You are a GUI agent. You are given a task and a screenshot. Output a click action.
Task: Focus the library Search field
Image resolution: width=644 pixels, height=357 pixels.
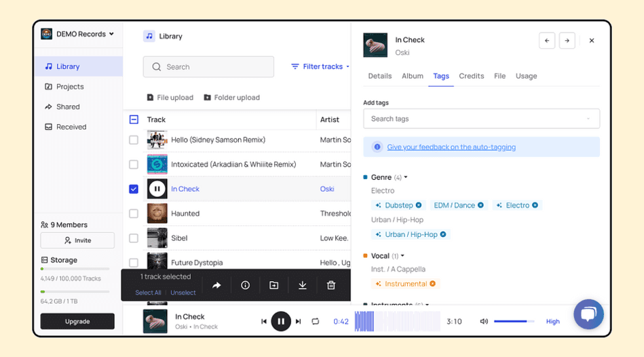click(x=208, y=67)
